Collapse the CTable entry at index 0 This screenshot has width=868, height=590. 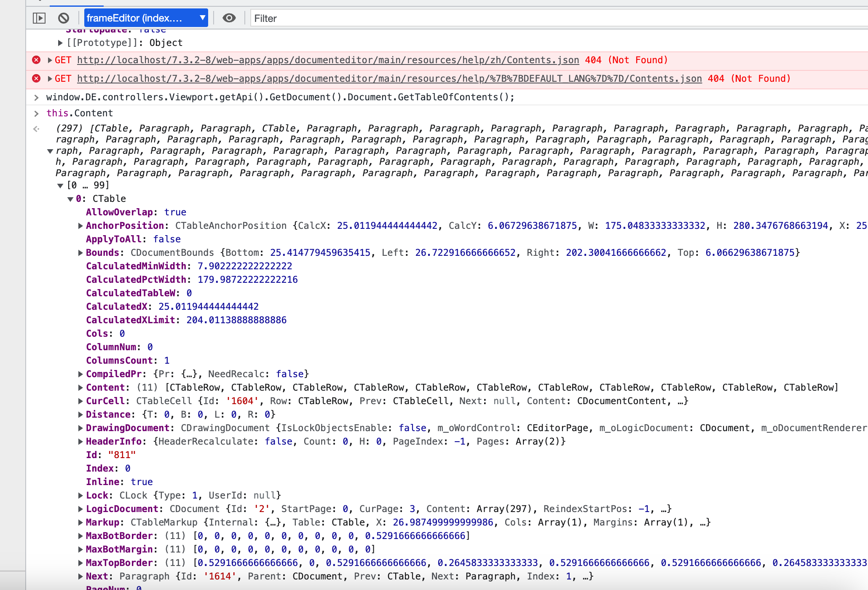(70, 198)
